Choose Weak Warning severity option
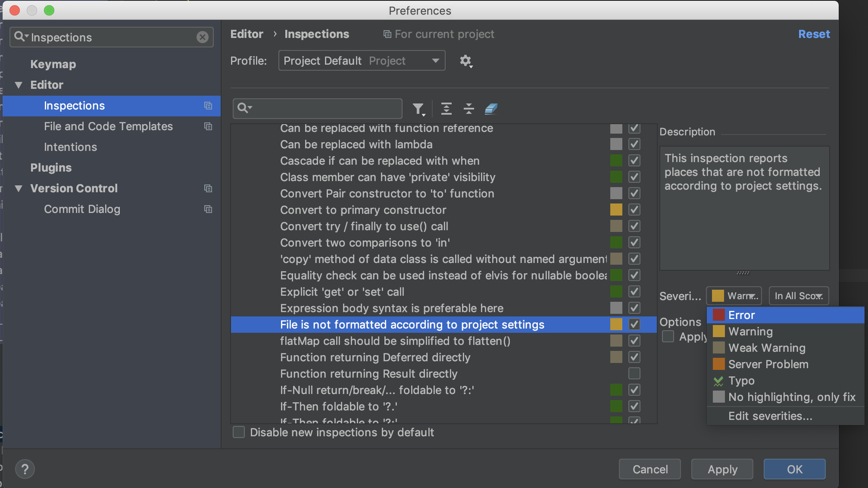Image resolution: width=868 pixels, height=488 pixels. click(x=785, y=348)
